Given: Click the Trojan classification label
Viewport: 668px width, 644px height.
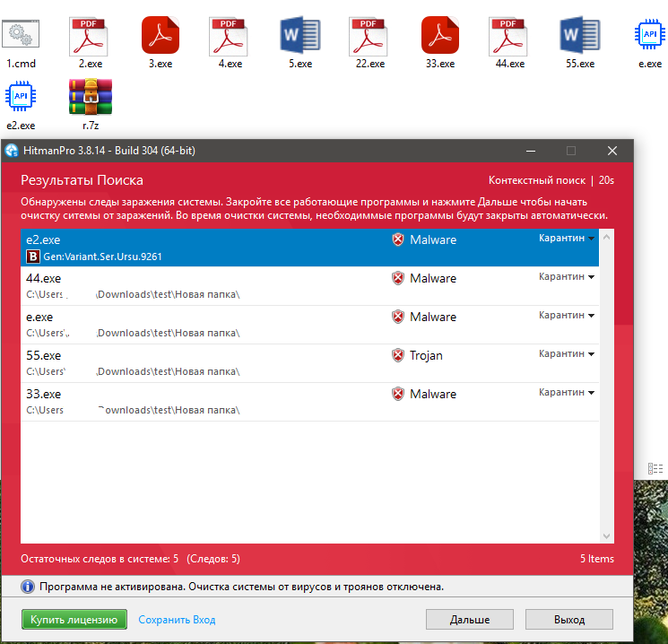Looking at the screenshot, I should coord(426,355).
